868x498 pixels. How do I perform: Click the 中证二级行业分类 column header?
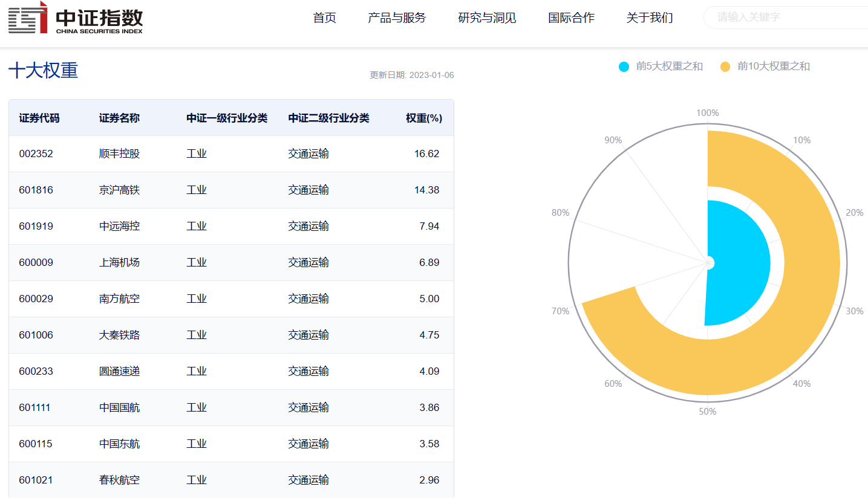[x=328, y=118]
